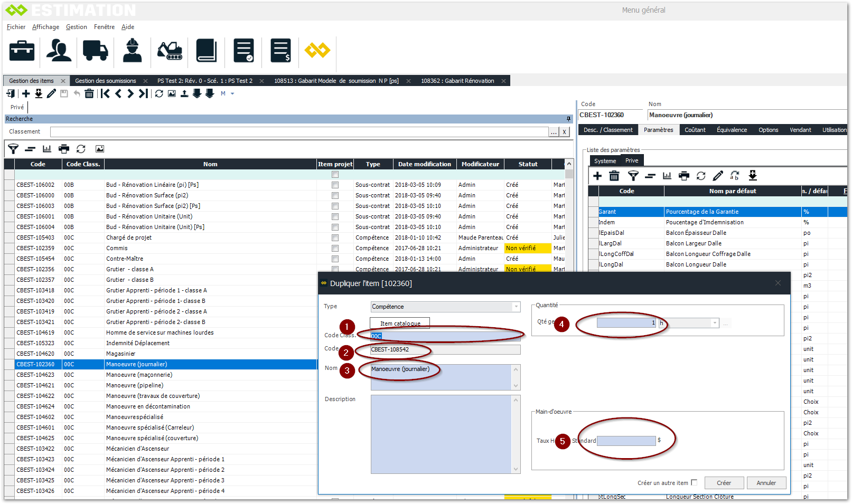Jump to first record with the arrow

106,93
